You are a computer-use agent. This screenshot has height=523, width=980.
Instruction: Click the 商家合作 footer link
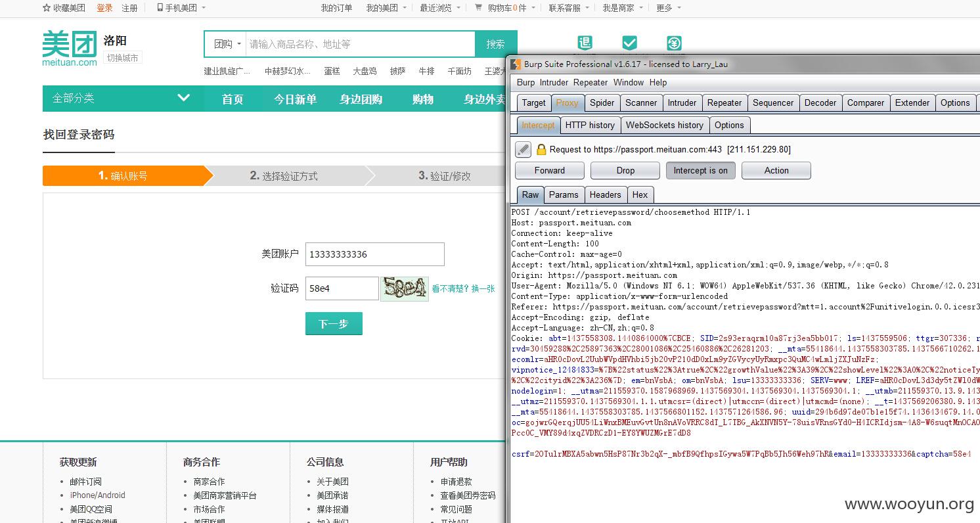tap(209, 482)
